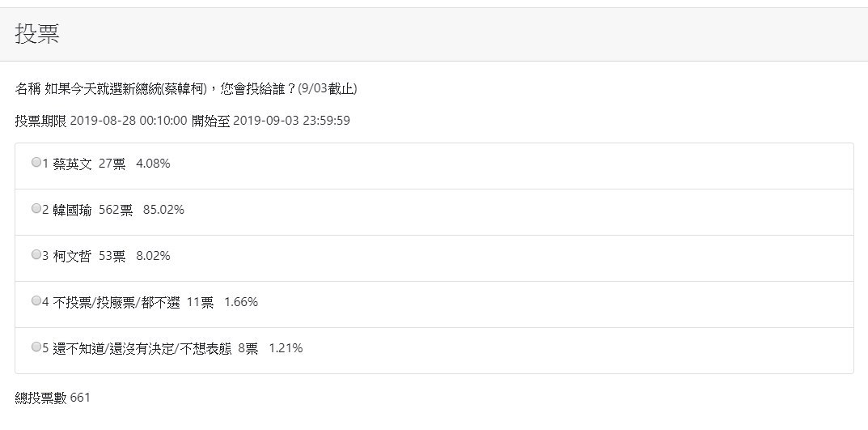This screenshot has height=430, width=868.
Task: Click the start date 2019-08-28 00:10:00
Action: (129, 121)
